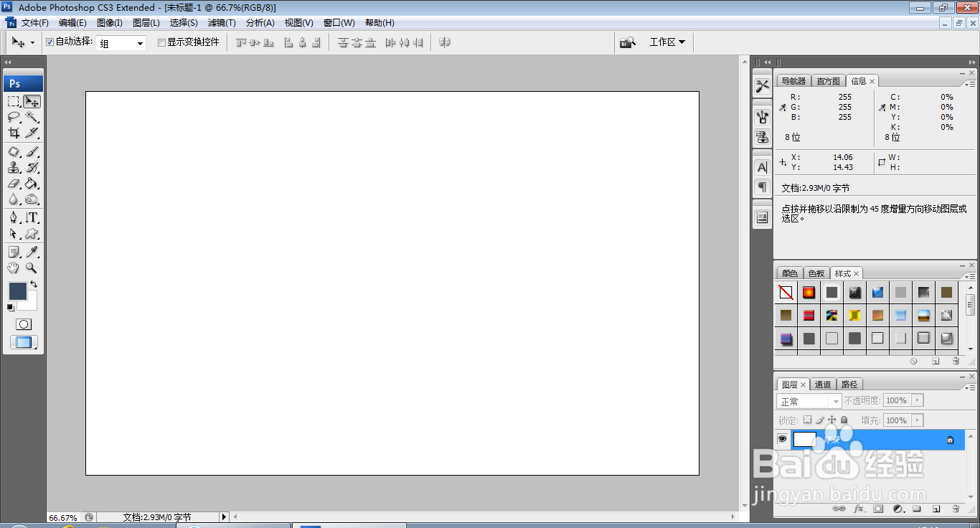
Task: Open the 正常 blend mode dropdown
Action: [809, 401]
